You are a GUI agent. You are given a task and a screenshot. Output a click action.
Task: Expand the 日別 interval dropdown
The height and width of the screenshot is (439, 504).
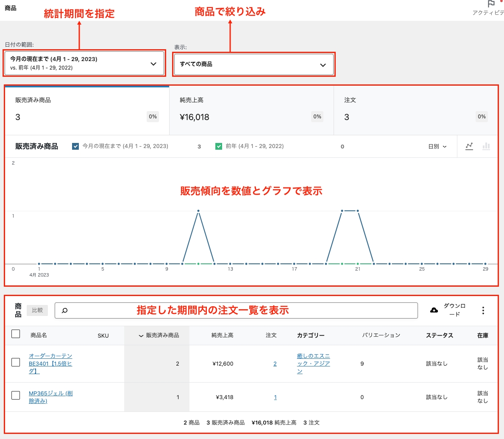[x=437, y=146]
